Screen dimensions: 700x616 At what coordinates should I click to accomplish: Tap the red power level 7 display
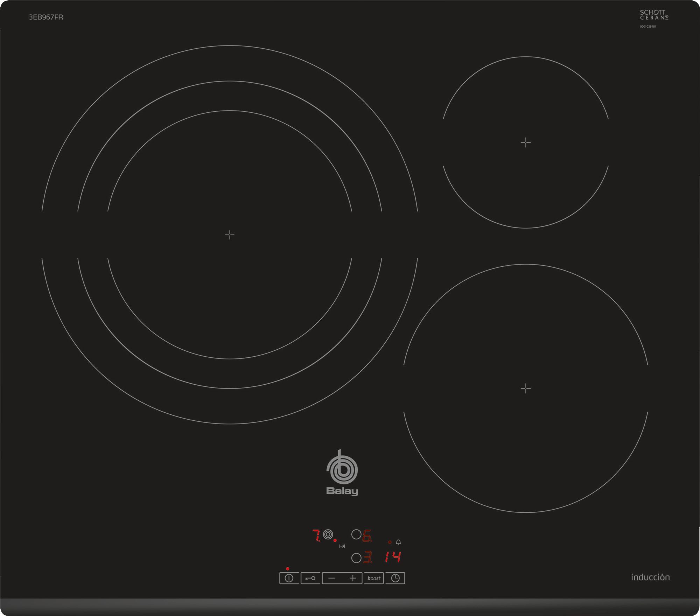(316, 535)
